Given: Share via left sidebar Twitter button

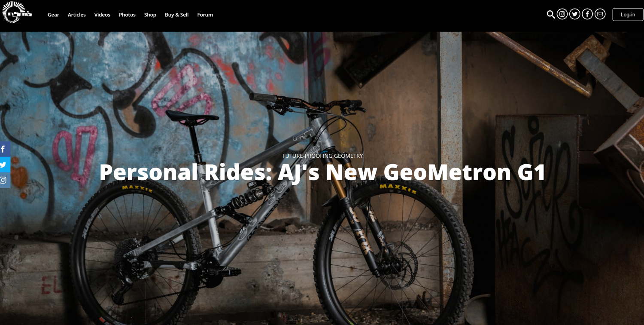Looking at the screenshot, I should pos(4,165).
